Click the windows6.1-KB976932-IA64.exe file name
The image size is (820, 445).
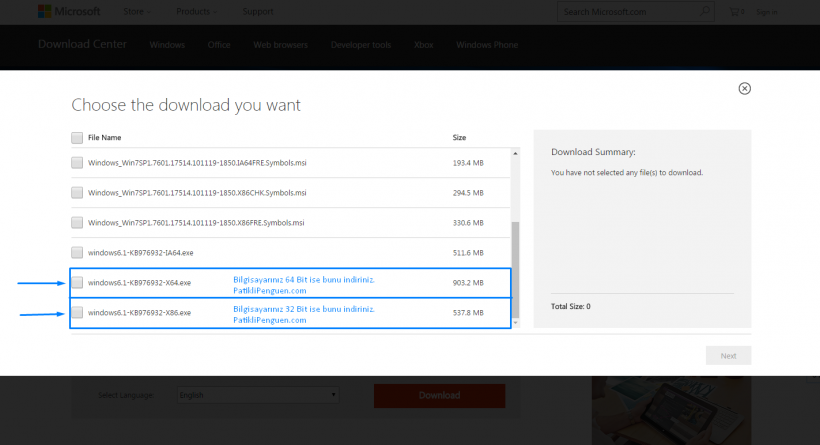pos(141,253)
